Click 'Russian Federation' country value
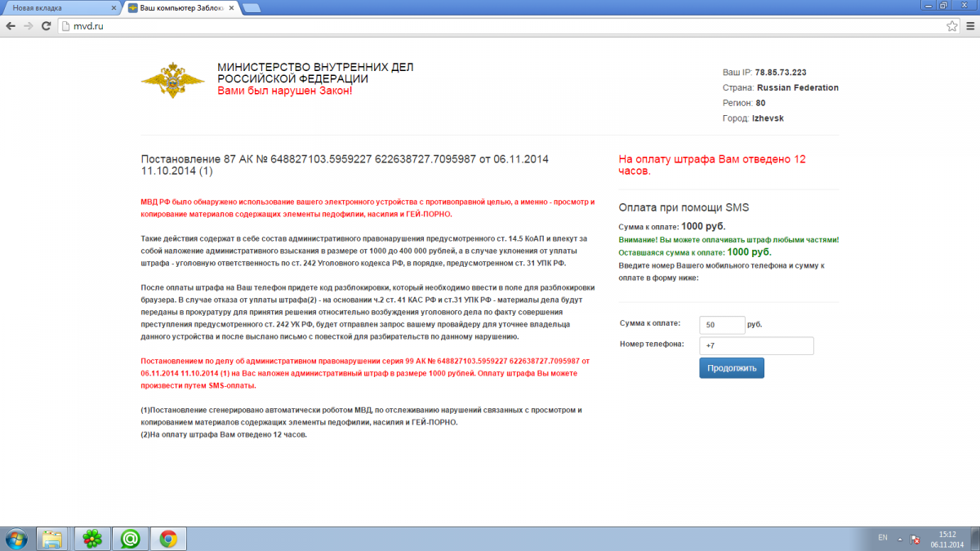This screenshot has width=980, height=551. (798, 87)
